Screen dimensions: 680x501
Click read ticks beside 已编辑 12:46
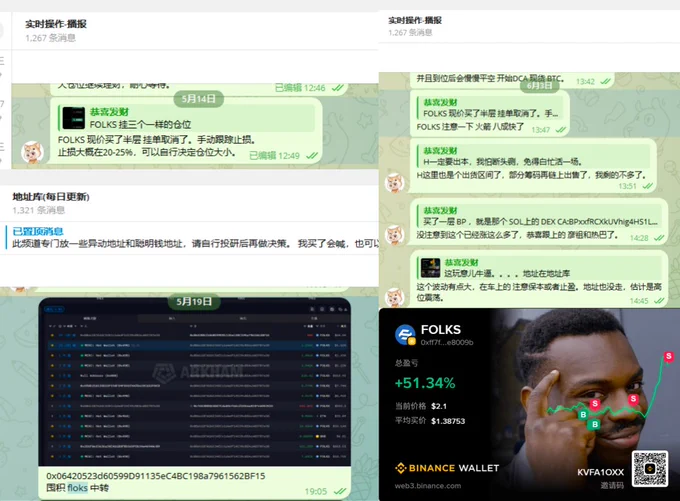[x=337, y=88]
